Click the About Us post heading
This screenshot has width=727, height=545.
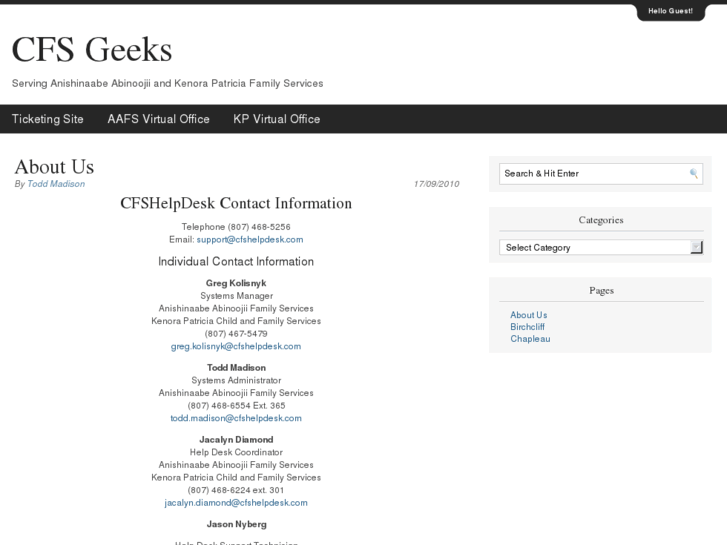pos(54,167)
